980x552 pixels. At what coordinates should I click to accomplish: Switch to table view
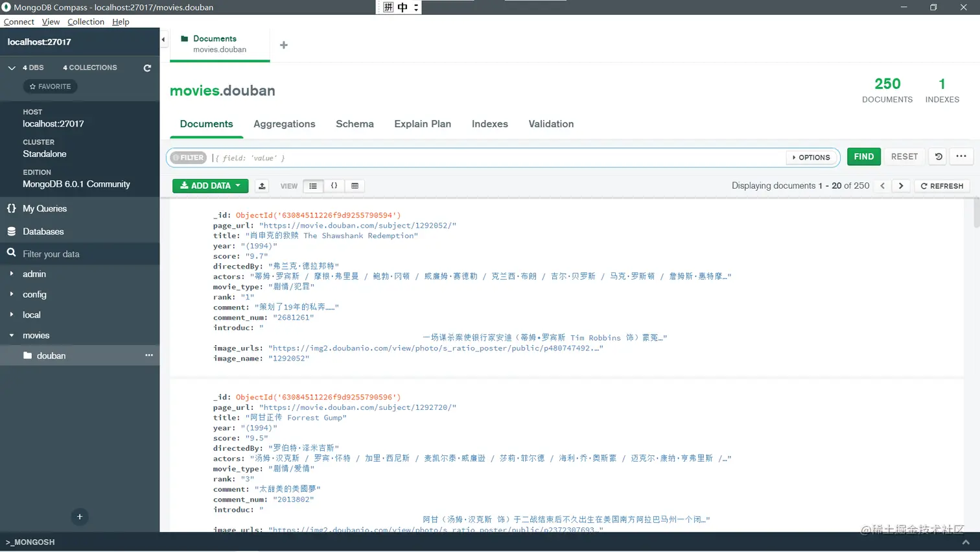(x=355, y=186)
